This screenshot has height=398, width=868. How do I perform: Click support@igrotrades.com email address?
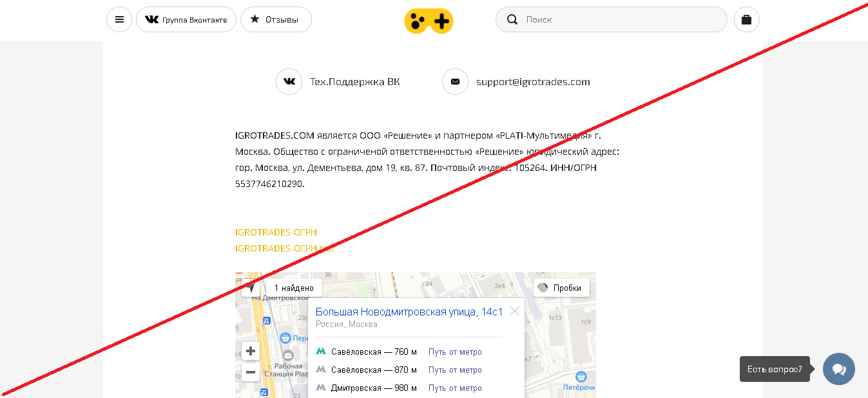[x=533, y=82]
